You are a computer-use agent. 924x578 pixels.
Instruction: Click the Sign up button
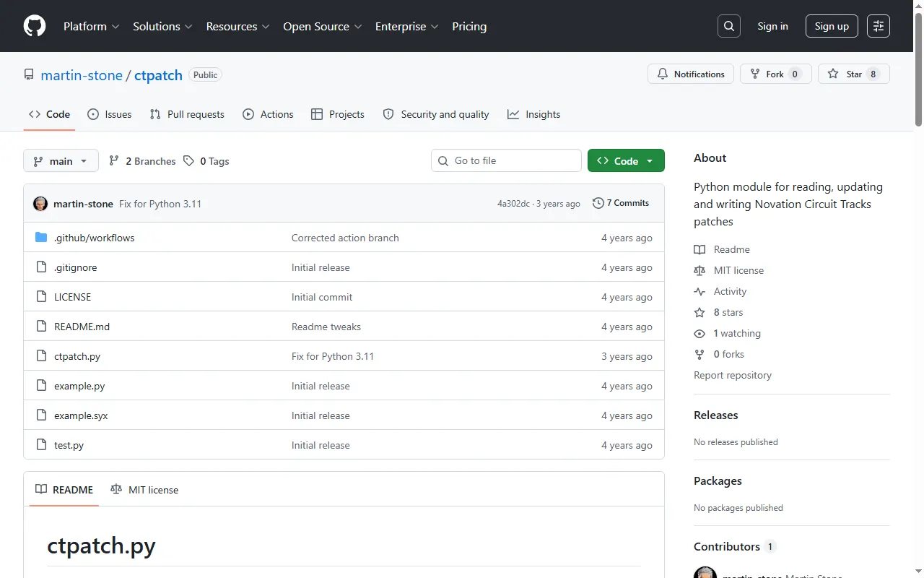coord(832,26)
